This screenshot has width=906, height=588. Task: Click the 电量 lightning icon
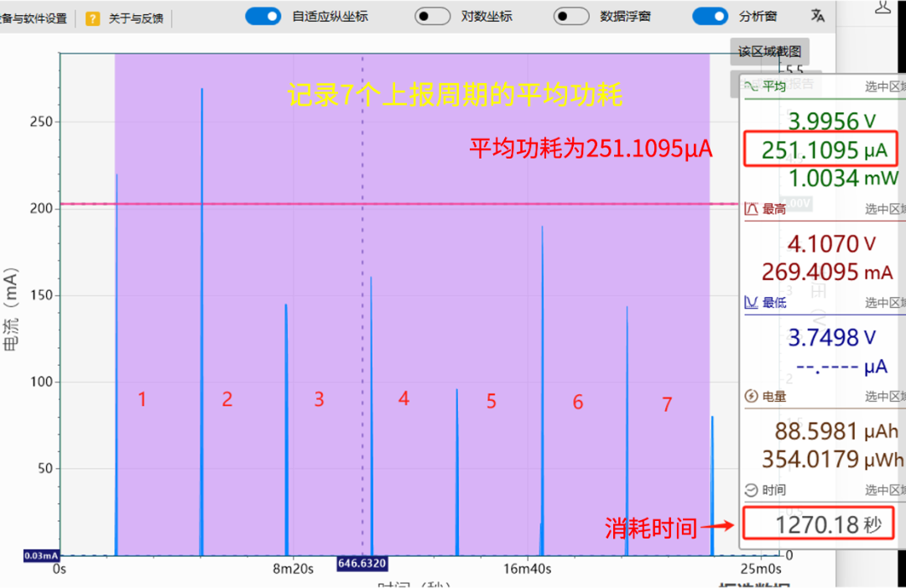[x=751, y=396]
